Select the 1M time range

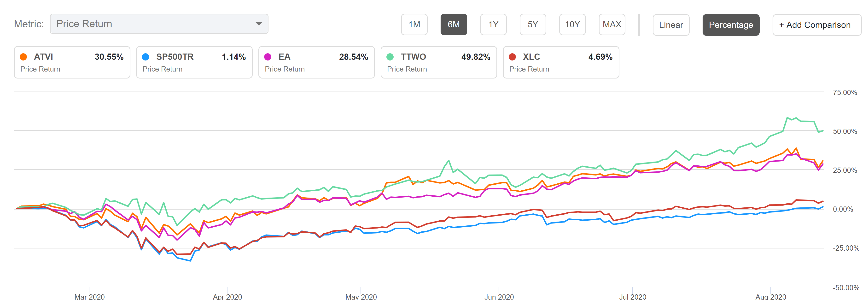tap(414, 24)
